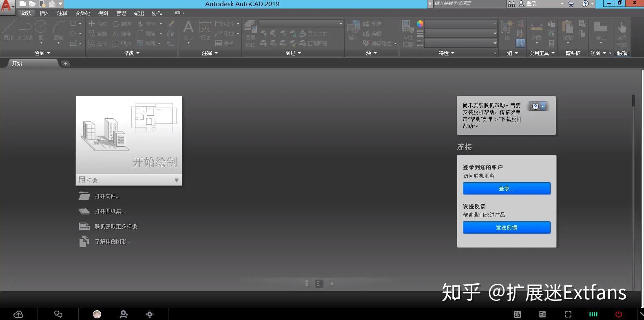Choose the Trim (修剪) tool
The image size is (644, 320).
[x=146, y=24]
